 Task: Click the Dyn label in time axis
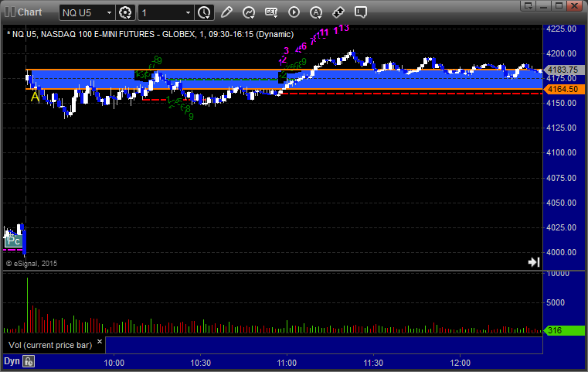click(12, 361)
